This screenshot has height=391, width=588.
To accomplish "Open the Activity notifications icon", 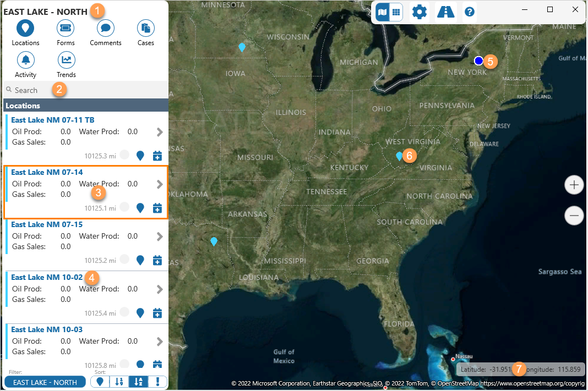I will [26, 60].
